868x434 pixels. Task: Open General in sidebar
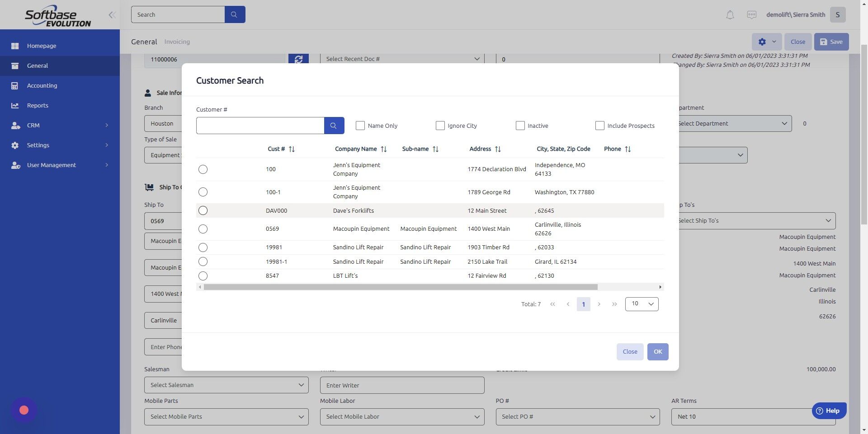[x=60, y=65]
